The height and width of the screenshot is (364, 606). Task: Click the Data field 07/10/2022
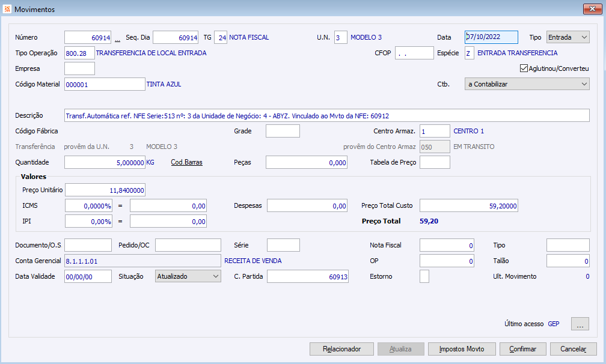point(491,37)
